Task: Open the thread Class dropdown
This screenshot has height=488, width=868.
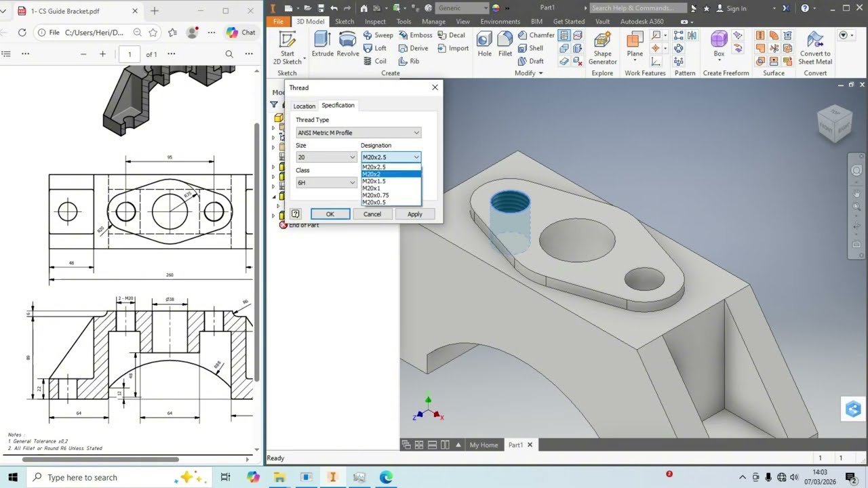Action: click(x=326, y=182)
